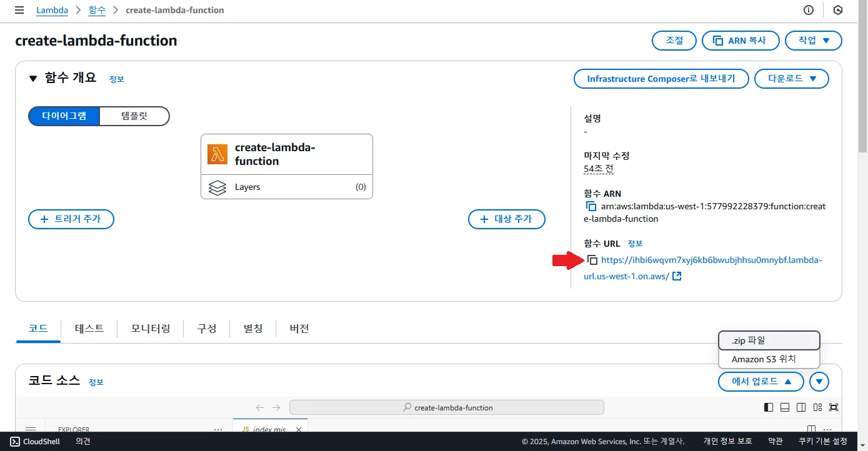This screenshot has width=868, height=451.
Task: Open the round arrow dropdown beside 에서 업로드
Action: tap(819, 381)
